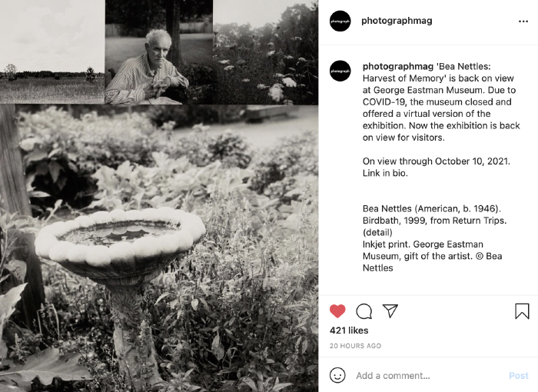This screenshot has height=392, width=538.
Task: Open comments with speech bubble icon
Action: (x=364, y=311)
